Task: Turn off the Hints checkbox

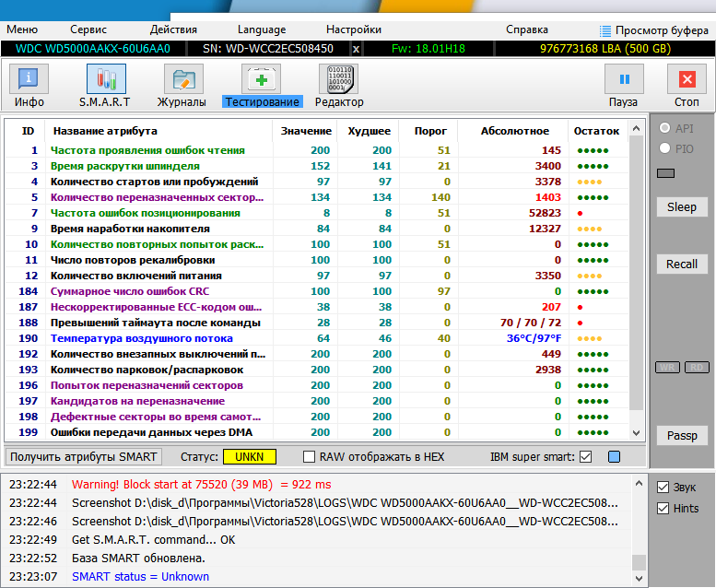Action: pos(663,508)
